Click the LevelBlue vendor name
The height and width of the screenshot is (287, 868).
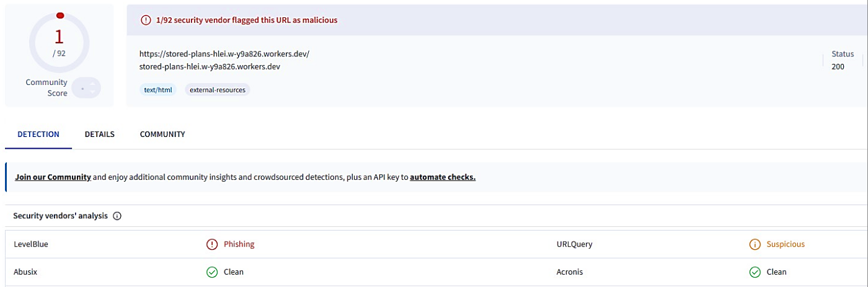(x=31, y=244)
